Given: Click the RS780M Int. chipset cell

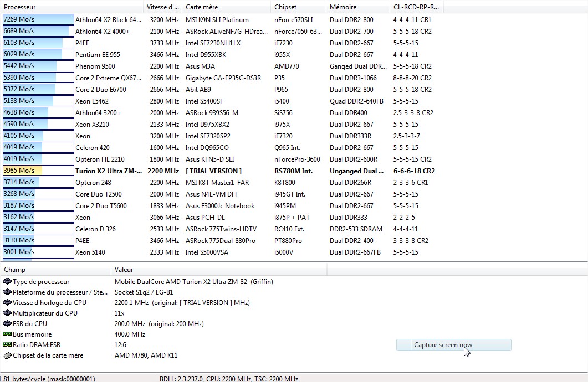Looking at the screenshot, I should [293, 171].
